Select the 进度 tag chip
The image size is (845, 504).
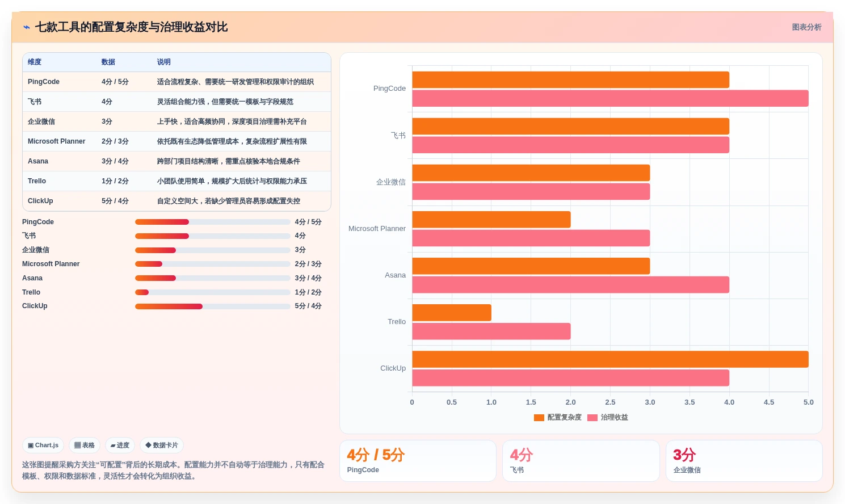[120, 446]
